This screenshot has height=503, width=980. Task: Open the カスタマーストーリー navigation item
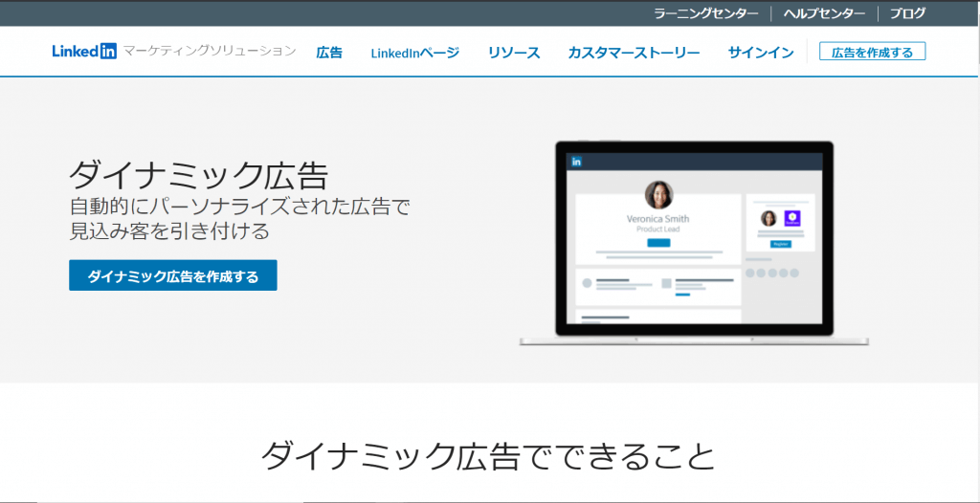[634, 53]
